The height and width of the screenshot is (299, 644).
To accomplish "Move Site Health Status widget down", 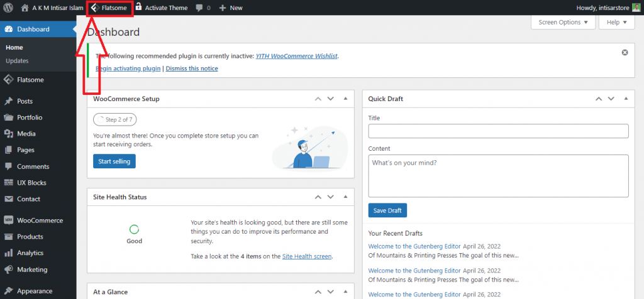I will [331, 197].
